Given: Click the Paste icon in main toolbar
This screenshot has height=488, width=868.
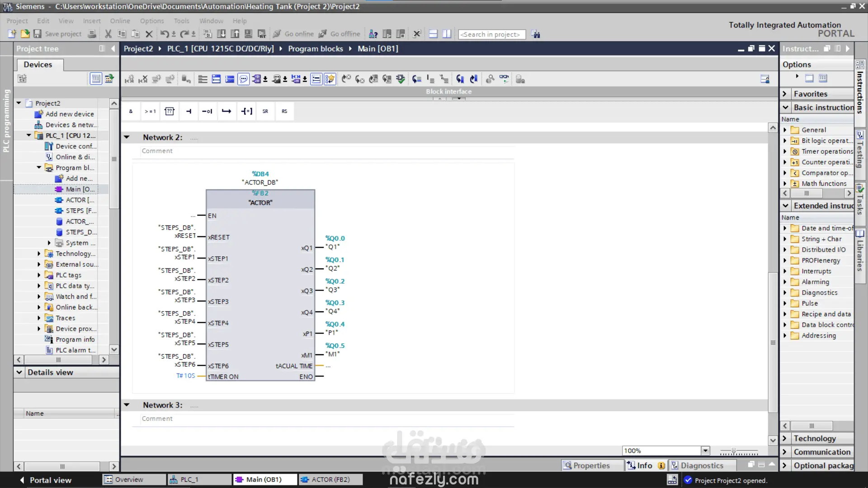Looking at the screenshot, I should [135, 34].
